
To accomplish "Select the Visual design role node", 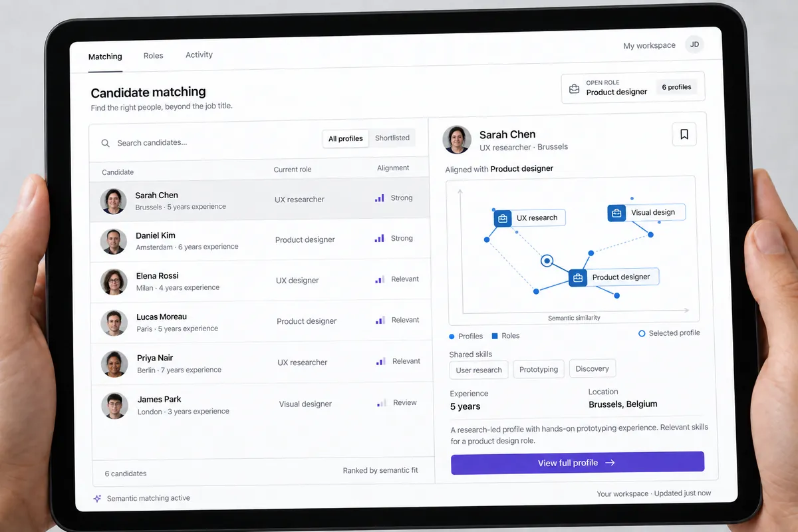I will tap(646, 213).
